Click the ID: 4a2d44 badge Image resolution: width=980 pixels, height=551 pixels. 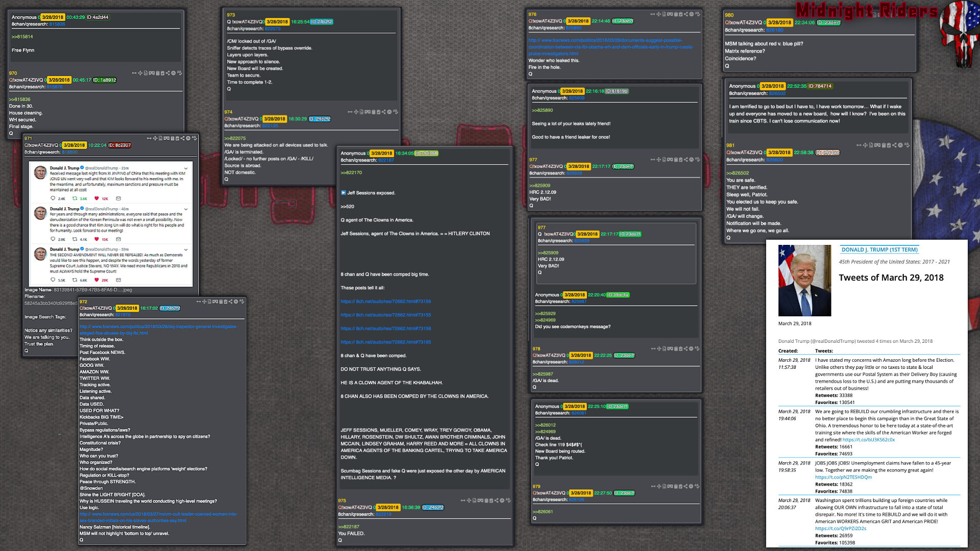coord(98,17)
